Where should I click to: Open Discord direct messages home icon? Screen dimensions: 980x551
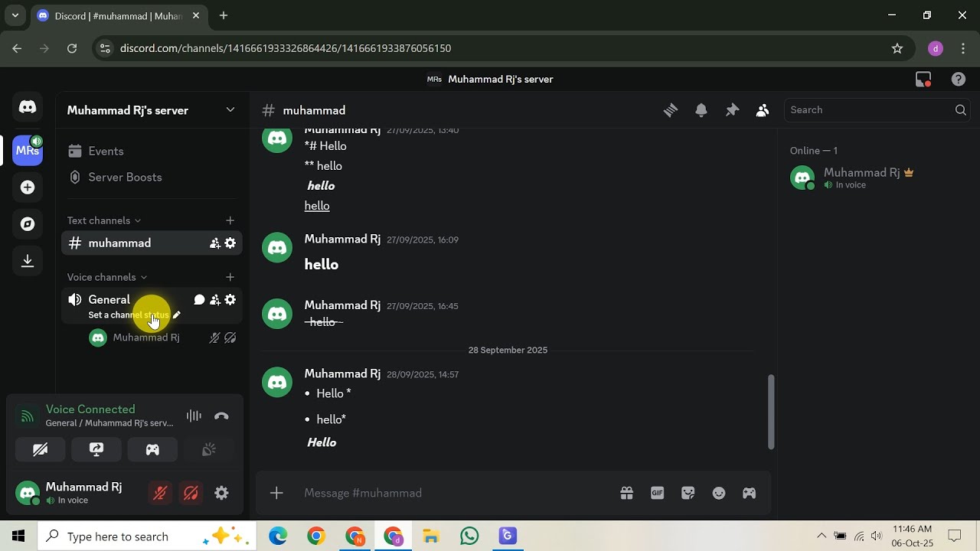tap(28, 107)
